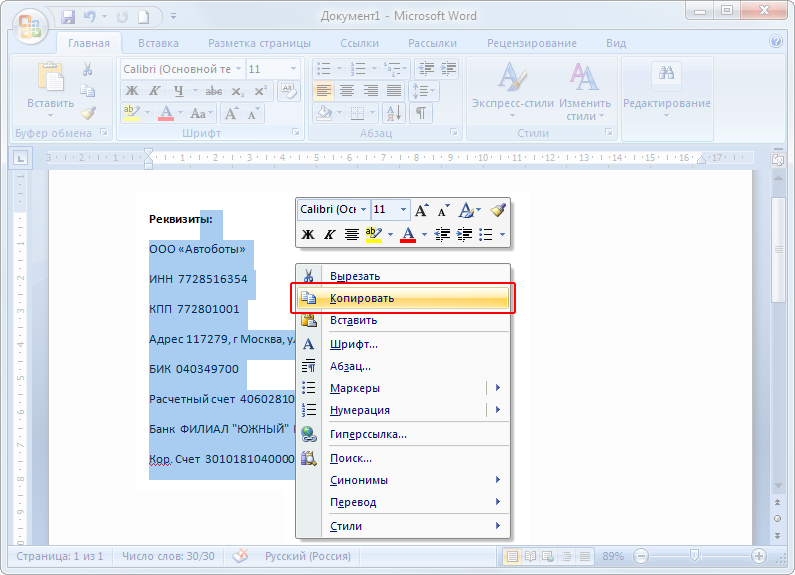Copy selection using ribbon copy icon
The image size is (795, 575).
point(88,91)
